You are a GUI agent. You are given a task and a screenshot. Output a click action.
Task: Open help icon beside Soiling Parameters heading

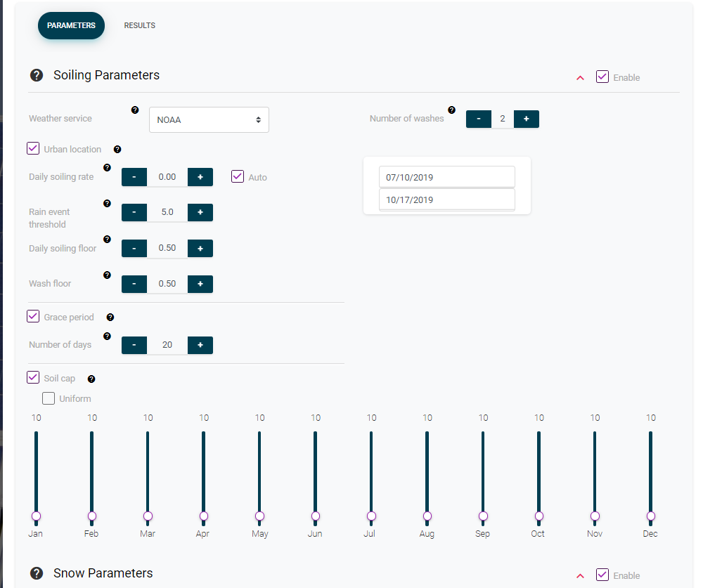pos(37,75)
